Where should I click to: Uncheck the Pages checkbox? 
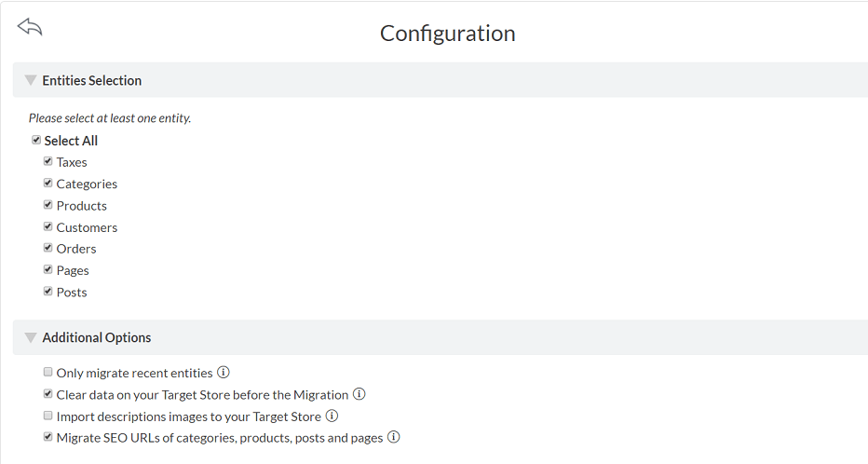48,269
